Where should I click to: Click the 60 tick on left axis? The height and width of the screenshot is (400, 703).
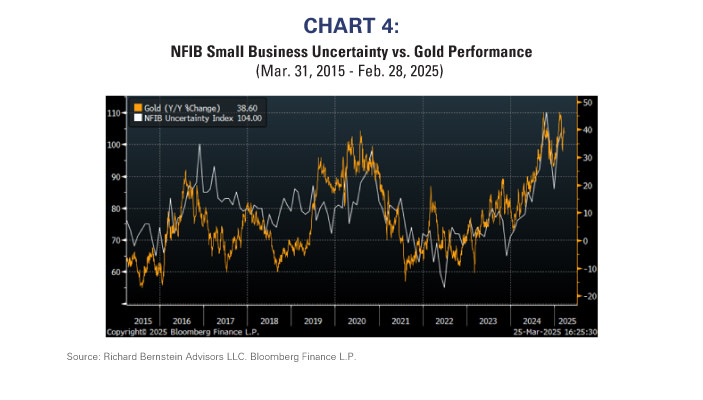tap(117, 271)
